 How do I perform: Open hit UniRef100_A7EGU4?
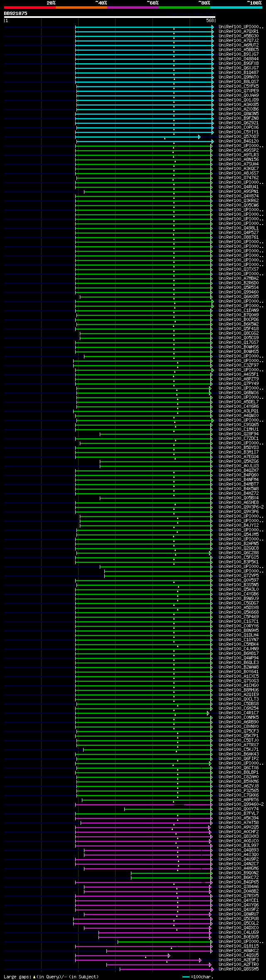coord(239,457)
